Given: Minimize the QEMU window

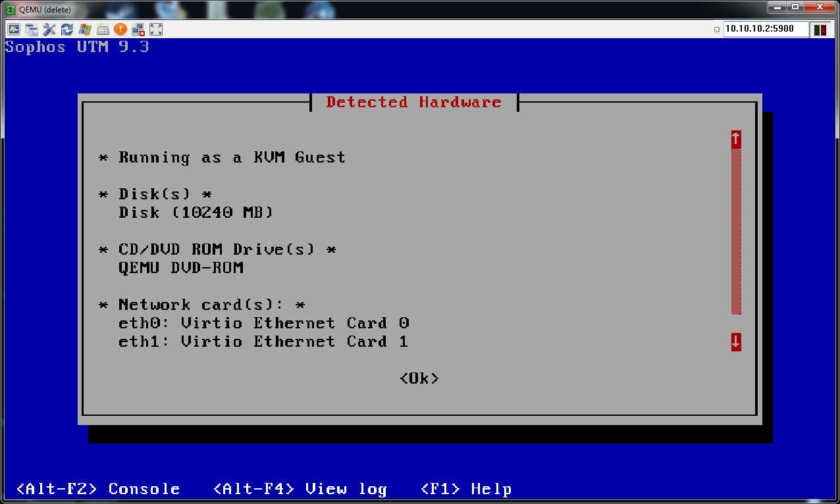Looking at the screenshot, I should pyautogui.click(x=777, y=7).
